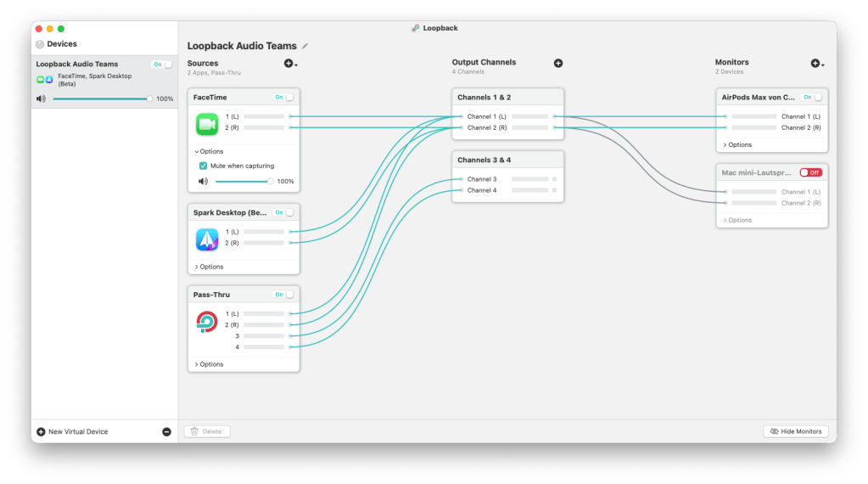
Task: Click the plus icon beside New Virtual Device
Action: tap(41, 431)
